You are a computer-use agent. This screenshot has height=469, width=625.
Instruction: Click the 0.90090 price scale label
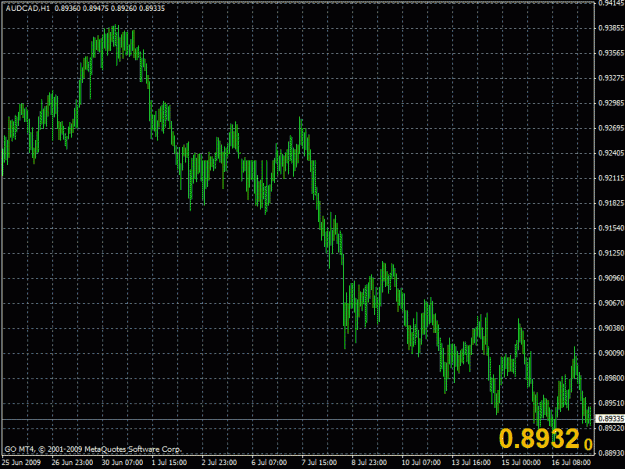(x=611, y=353)
